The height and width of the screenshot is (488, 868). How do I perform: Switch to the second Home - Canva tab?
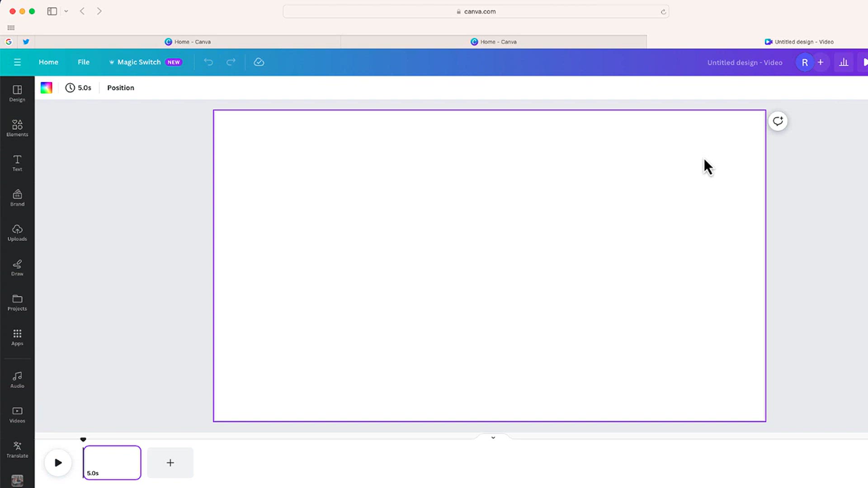click(494, 42)
